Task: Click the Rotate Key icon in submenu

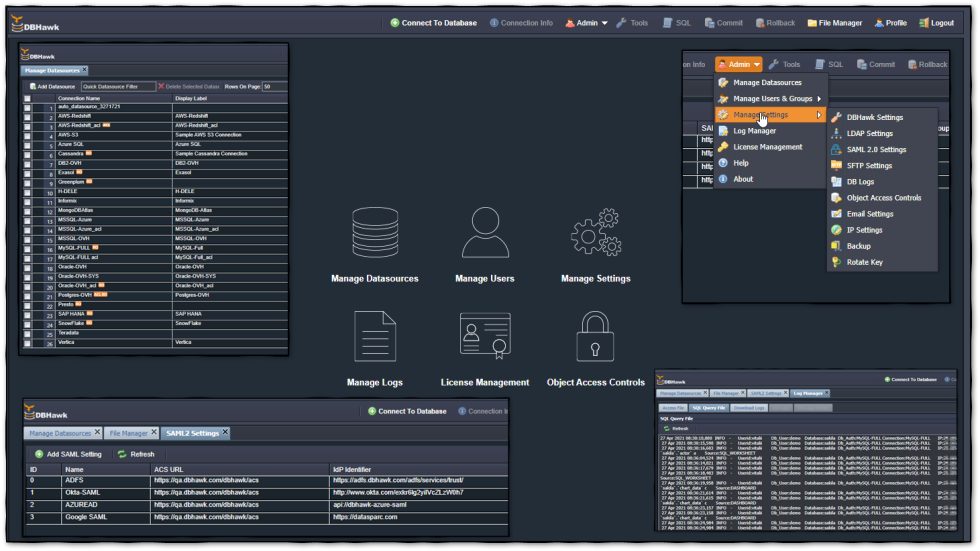Action: pos(837,262)
